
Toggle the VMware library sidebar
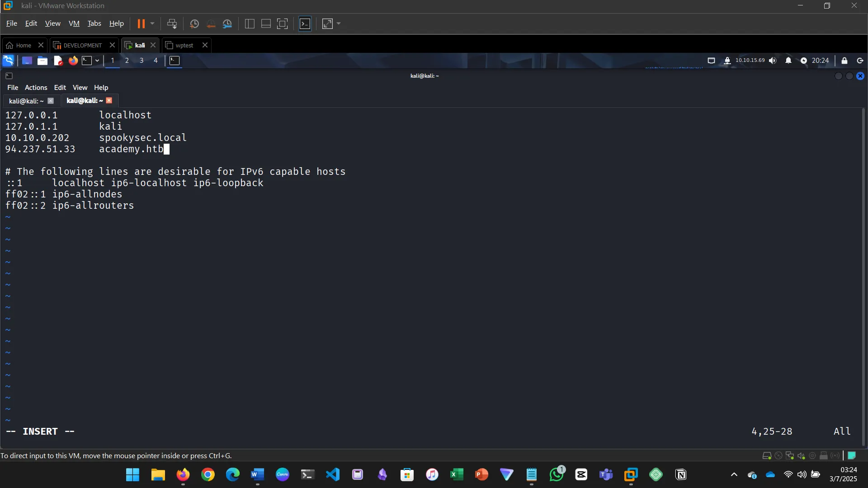(x=250, y=23)
